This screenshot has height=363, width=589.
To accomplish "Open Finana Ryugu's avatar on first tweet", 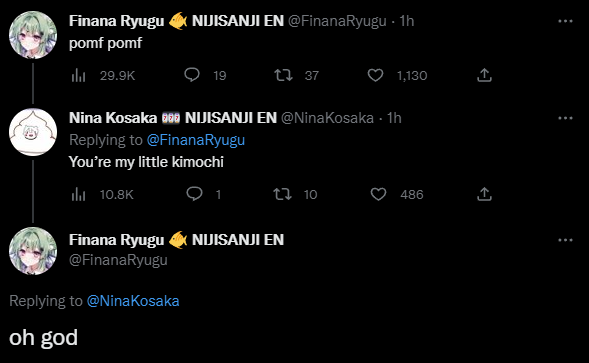I will tap(33, 35).
